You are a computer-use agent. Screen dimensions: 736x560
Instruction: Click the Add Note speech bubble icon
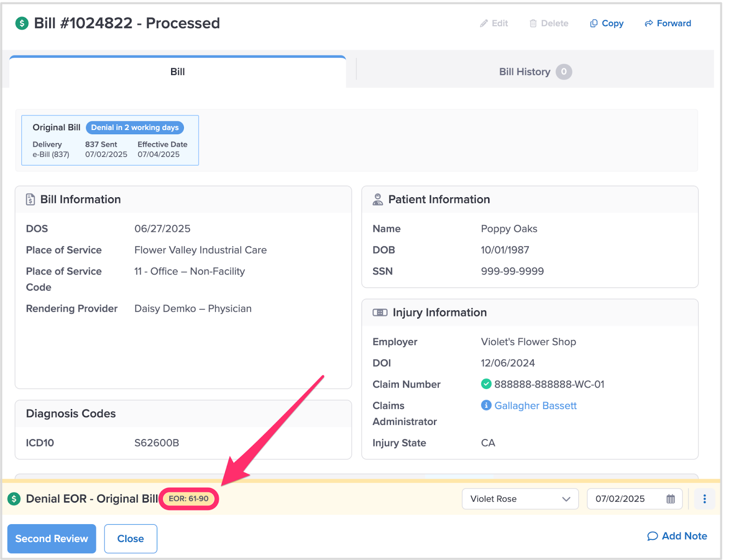pyautogui.click(x=652, y=536)
